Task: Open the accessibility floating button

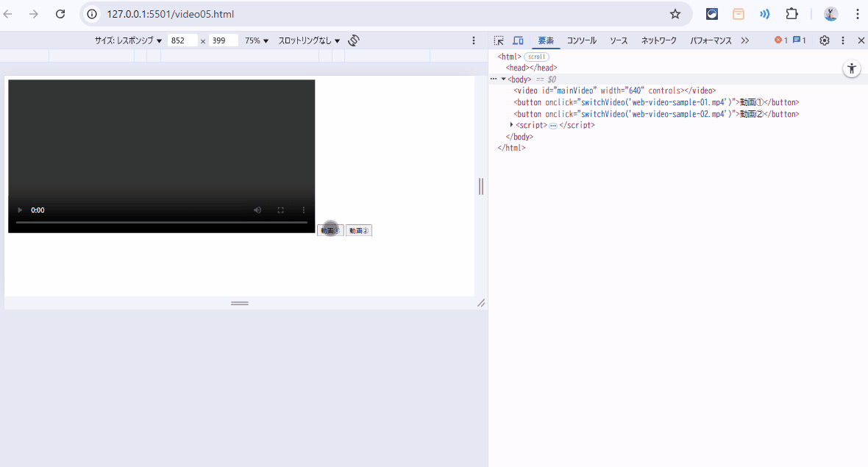Action: pos(852,69)
